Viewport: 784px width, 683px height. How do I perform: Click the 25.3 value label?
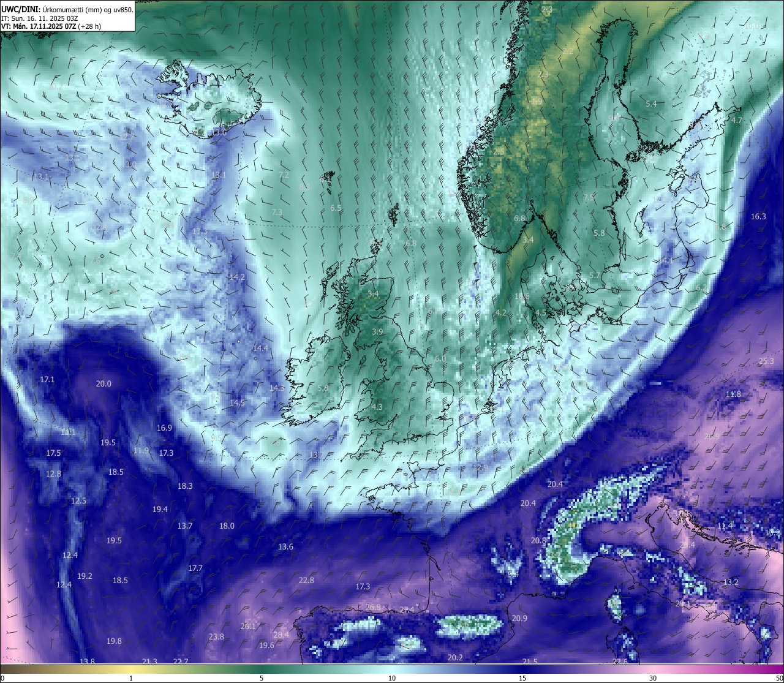pyautogui.click(x=766, y=361)
